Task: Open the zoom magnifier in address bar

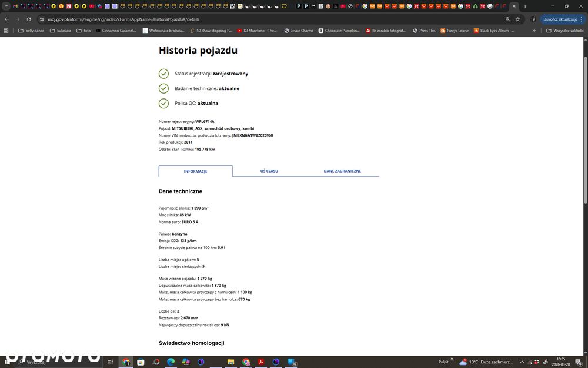Action: tap(508, 19)
